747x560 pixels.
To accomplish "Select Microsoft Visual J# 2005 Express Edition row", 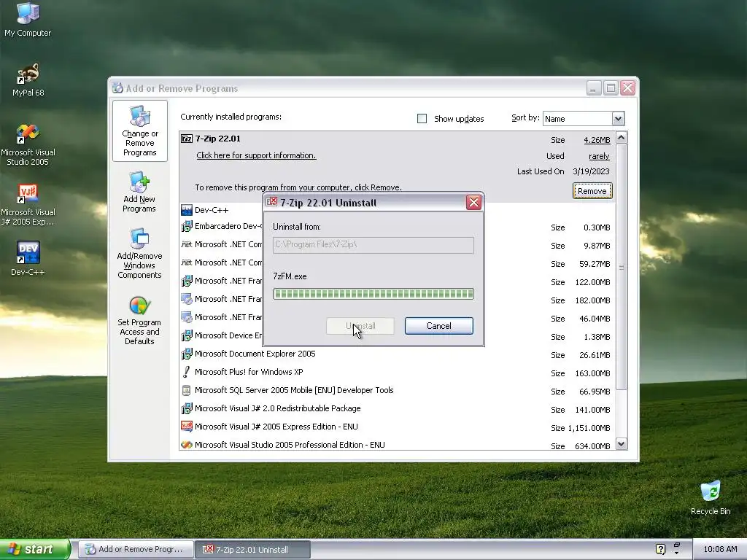I will click(398, 427).
